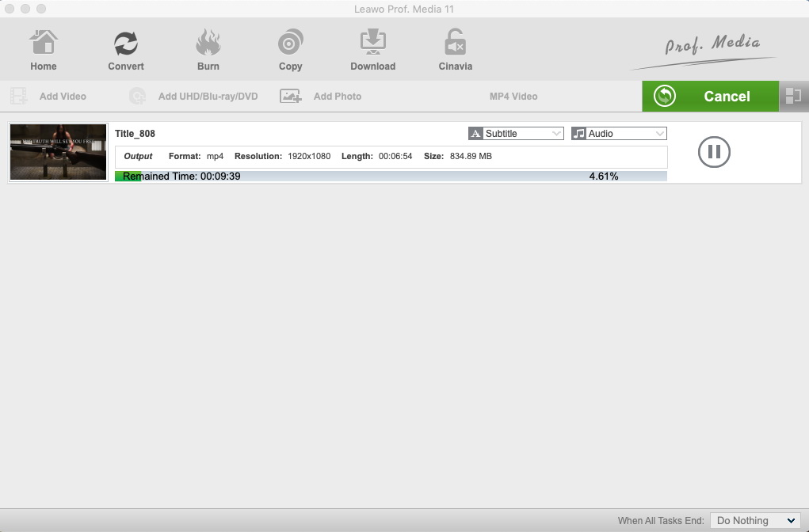Image resolution: width=809 pixels, height=532 pixels.
Task: Open the Subtitle dropdown
Action: click(x=516, y=134)
